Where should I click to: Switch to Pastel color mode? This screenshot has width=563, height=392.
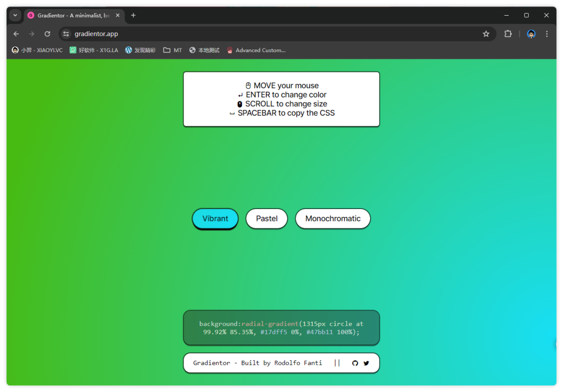click(x=266, y=219)
